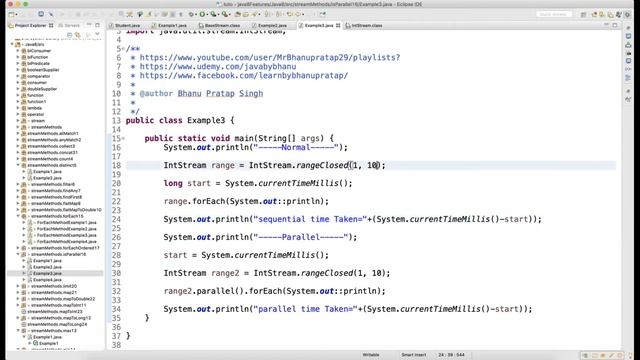Screen dimensions: 640x360
Task: Collapse the streamMethods.distinct5 package
Action: [x=18, y=165]
